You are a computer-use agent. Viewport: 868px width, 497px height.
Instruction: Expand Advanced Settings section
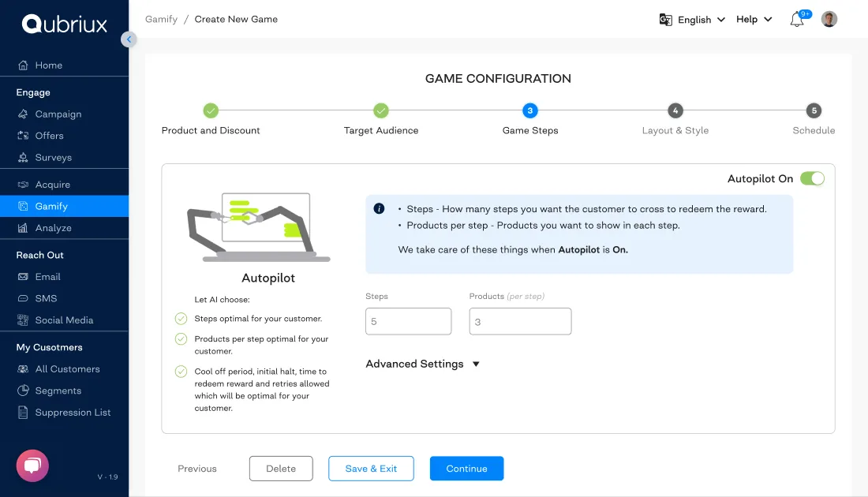[422, 364]
